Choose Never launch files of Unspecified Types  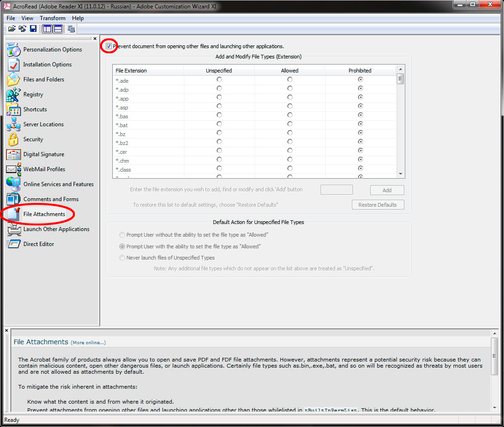tap(122, 258)
